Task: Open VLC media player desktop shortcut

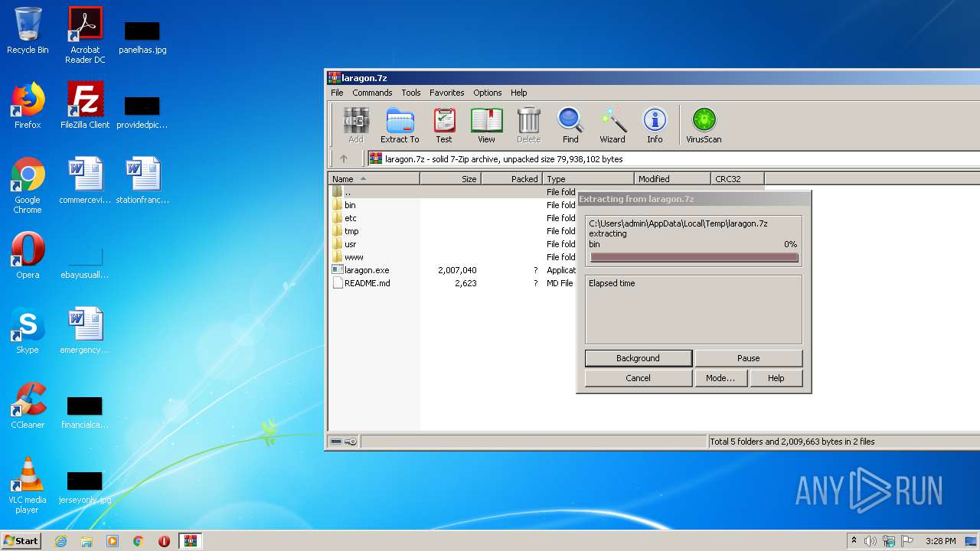Action: pos(28,485)
